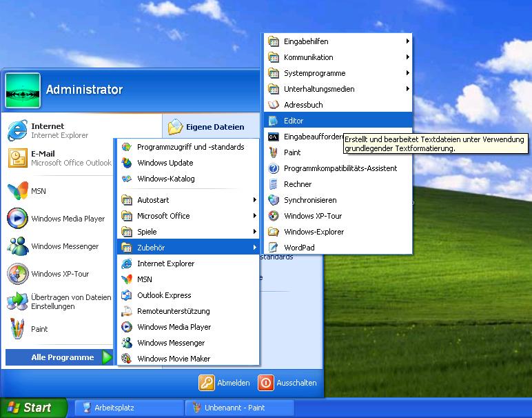
Task: Click the Internet Explorer icon in pinned list
Action: pos(17,131)
